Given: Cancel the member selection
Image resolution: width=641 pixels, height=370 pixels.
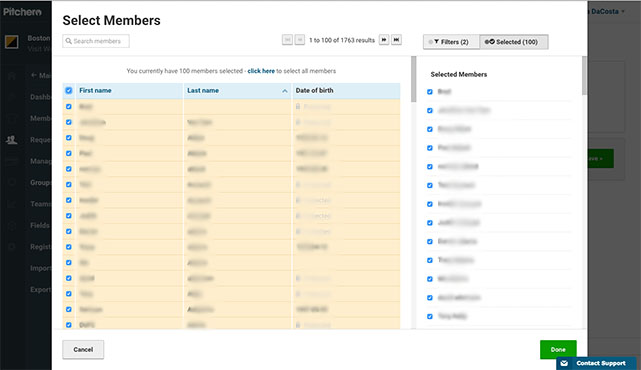Looking at the screenshot, I should tap(83, 350).
